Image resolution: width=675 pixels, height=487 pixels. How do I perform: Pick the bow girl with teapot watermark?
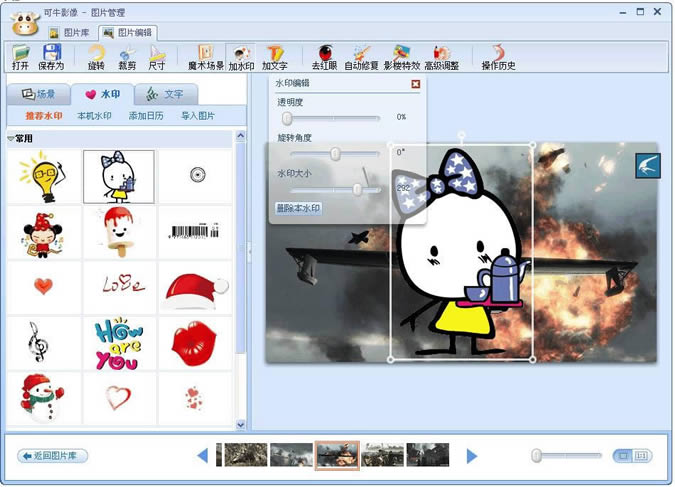coord(118,177)
